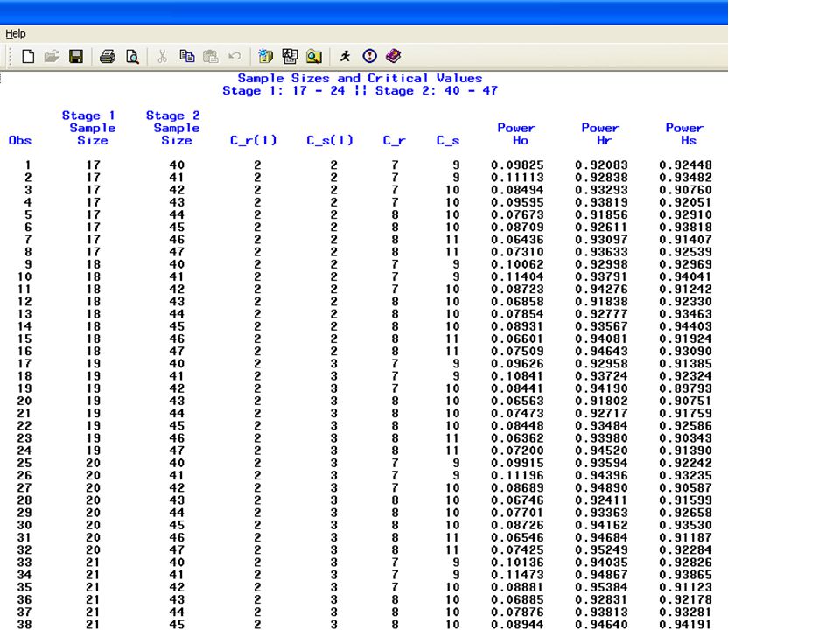The width and height of the screenshot is (840, 630).
Task: Click Power Ho value 0.11473
Action: [x=517, y=575]
